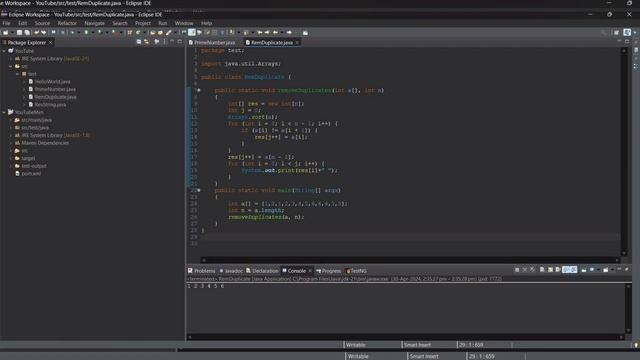Collapse the removeDuplicates method fold marker
The height and width of the screenshot is (360, 640).
tap(199, 90)
